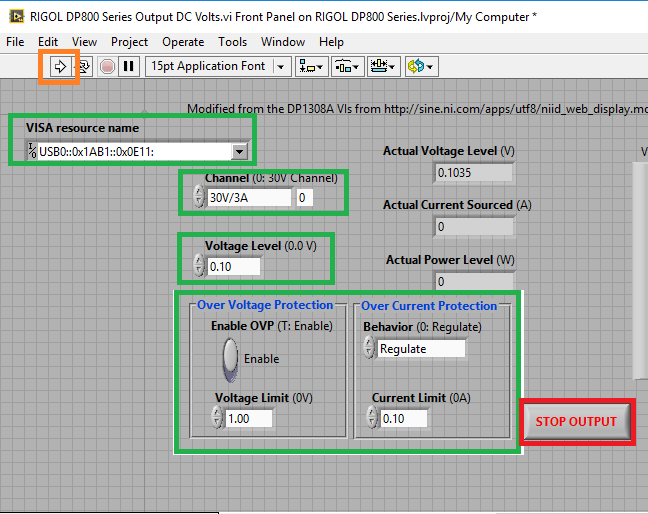648x514 pixels.
Task: Open the Window menu
Action: pos(283,42)
